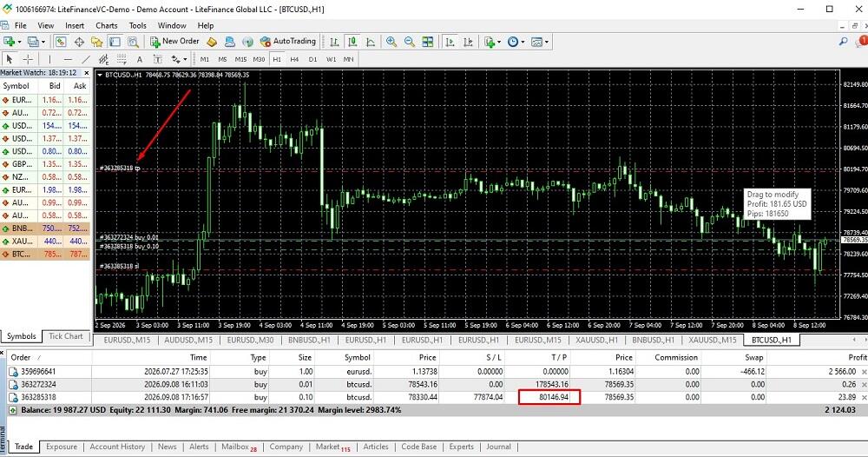Select the BTC symbol row in Market Watch
This screenshot has height=457, width=868.
[44, 255]
